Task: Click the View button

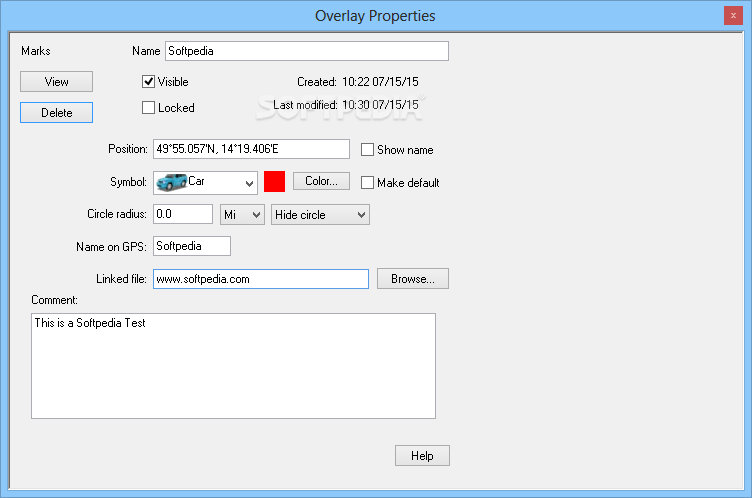Action: [x=56, y=82]
